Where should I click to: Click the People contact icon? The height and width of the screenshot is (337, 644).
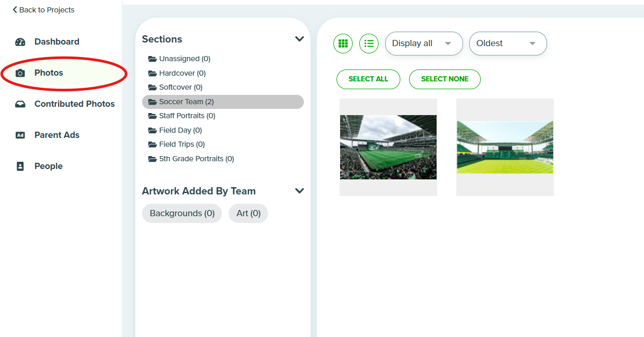coord(20,166)
